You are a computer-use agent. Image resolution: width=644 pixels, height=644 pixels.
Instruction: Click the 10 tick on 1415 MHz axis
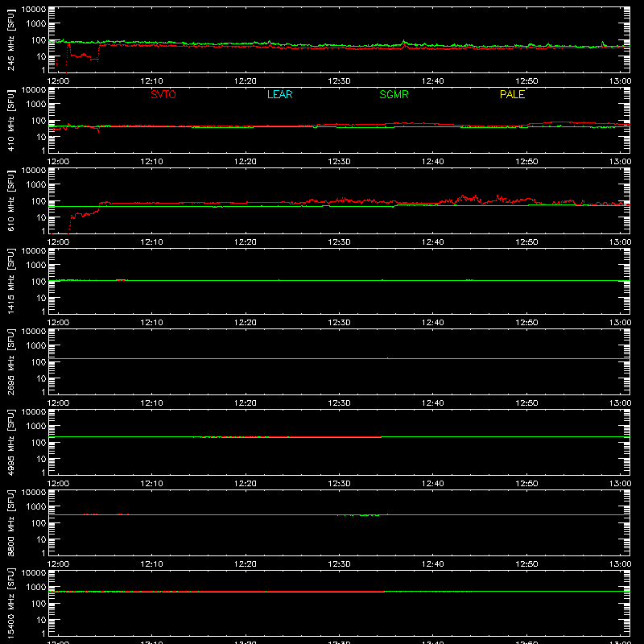pyautogui.click(x=41, y=298)
